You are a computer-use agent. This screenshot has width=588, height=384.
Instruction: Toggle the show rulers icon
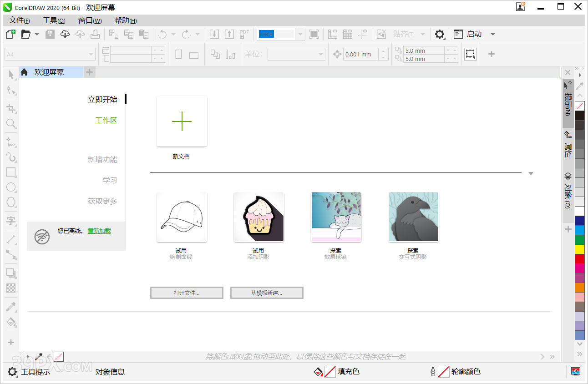click(x=333, y=34)
